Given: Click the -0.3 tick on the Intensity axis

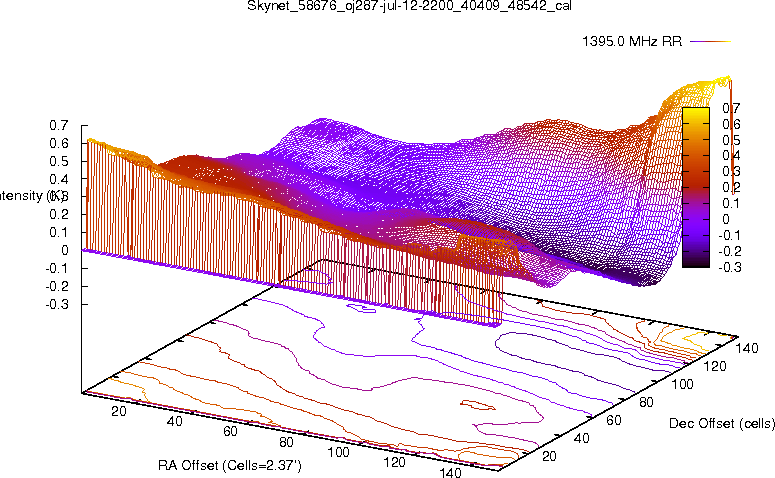Looking at the screenshot, I should [57, 304].
